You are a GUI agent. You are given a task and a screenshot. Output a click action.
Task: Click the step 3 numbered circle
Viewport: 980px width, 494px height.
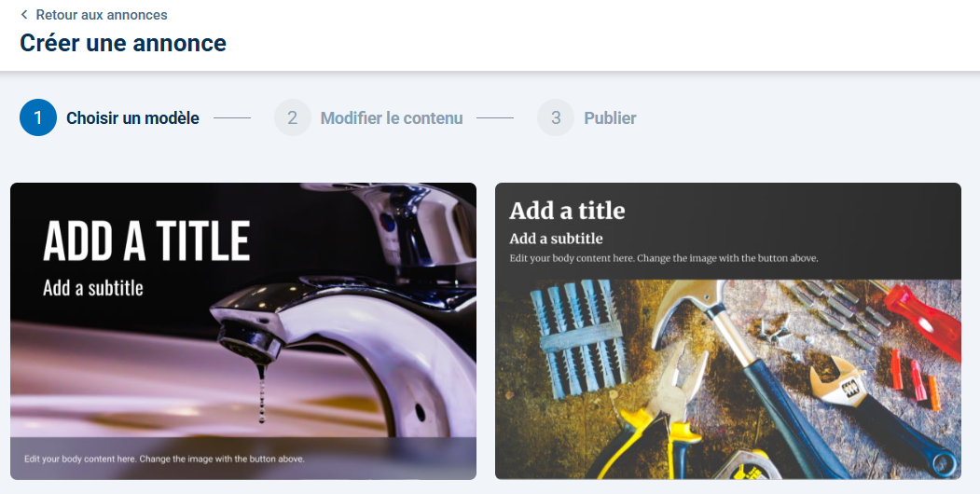click(556, 117)
